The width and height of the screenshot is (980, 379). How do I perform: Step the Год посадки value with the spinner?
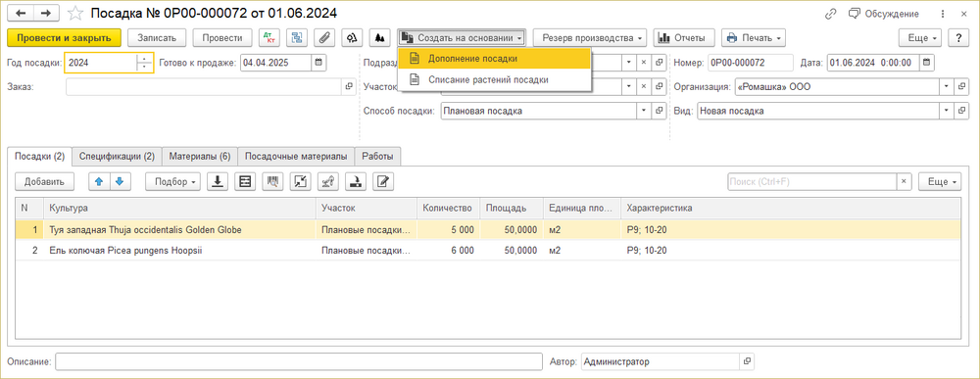[144, 63]
